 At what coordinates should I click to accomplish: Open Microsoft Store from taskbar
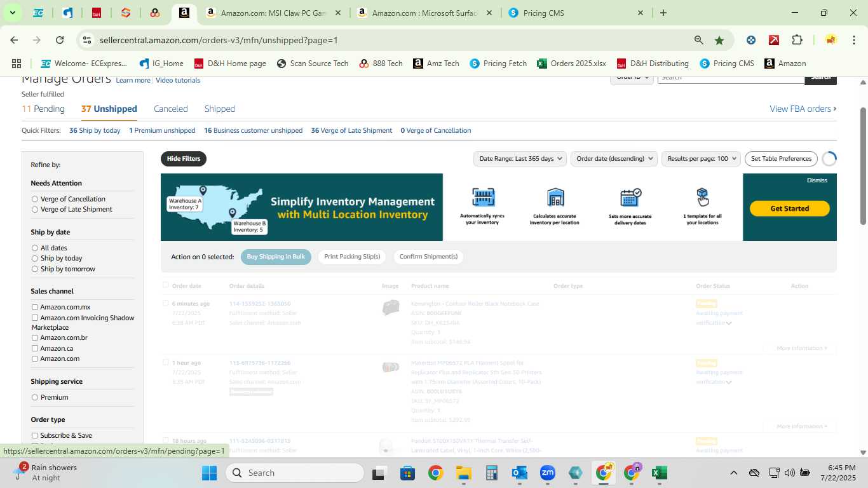407,473
